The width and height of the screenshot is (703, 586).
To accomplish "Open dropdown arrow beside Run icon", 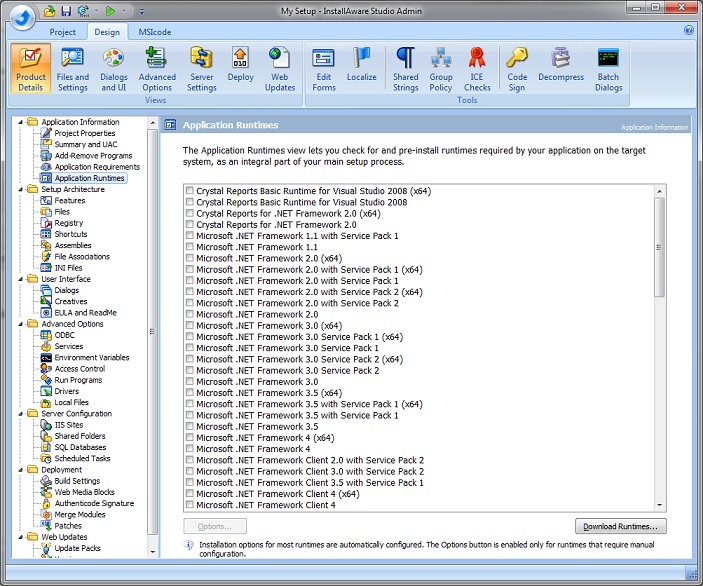I will click(x=124, y=11).
